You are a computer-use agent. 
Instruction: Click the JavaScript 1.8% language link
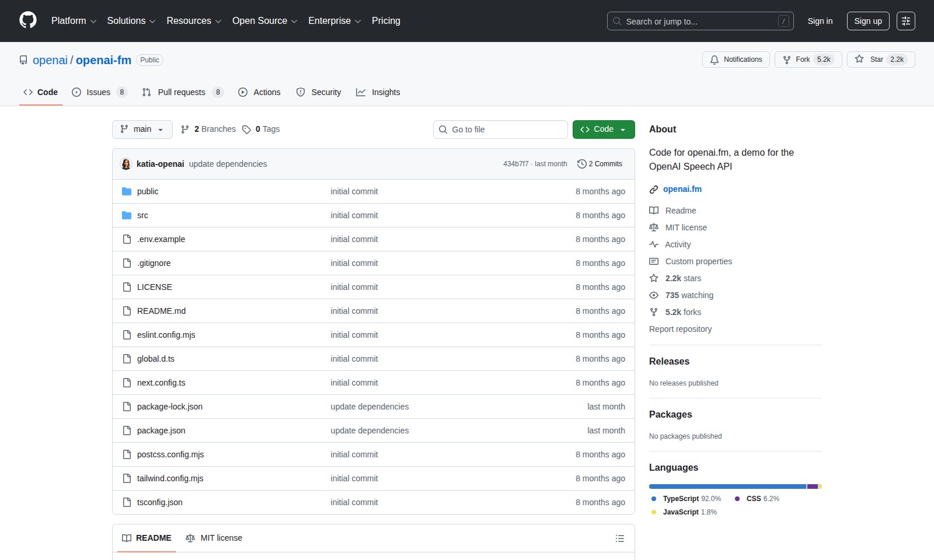pos(684,512)
